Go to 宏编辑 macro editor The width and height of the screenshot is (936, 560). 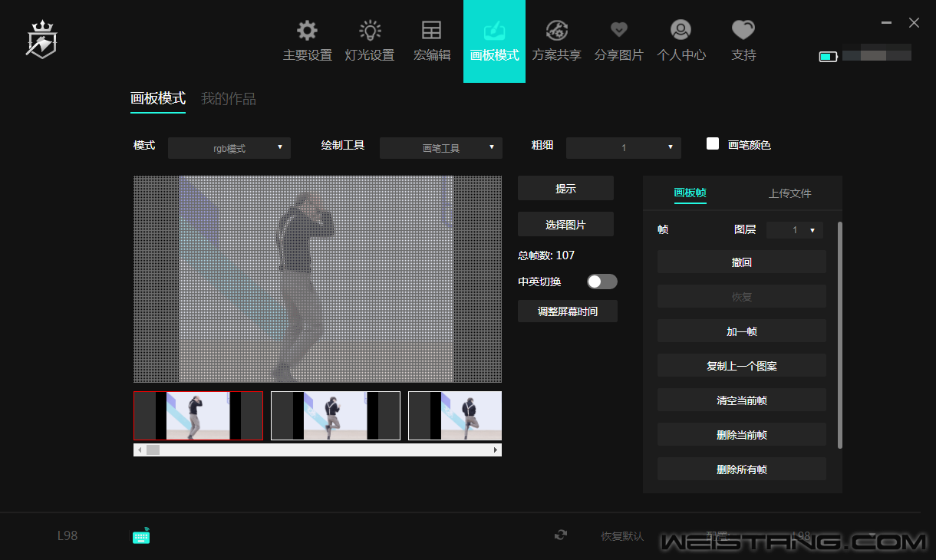pyautogui.click(x=432, y=41)
